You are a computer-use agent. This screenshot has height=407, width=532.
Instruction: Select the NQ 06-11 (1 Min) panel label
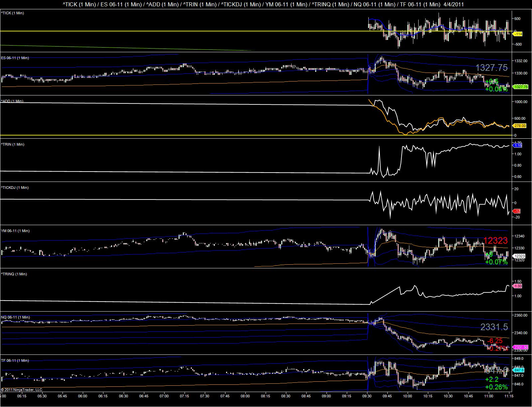15,317
